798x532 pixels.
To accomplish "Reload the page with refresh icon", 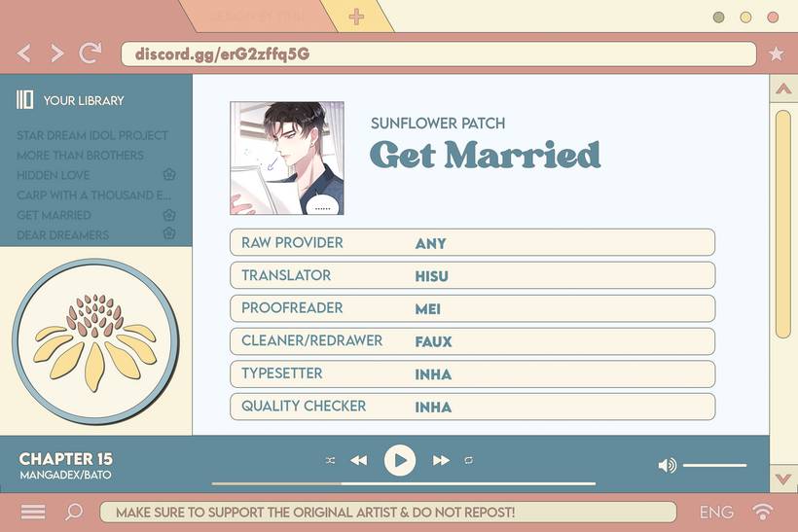I will 91,53.
